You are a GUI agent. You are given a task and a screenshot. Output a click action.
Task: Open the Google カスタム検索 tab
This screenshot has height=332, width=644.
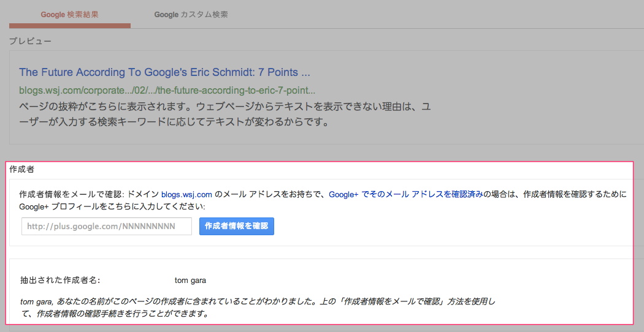[x=191, y=15]
